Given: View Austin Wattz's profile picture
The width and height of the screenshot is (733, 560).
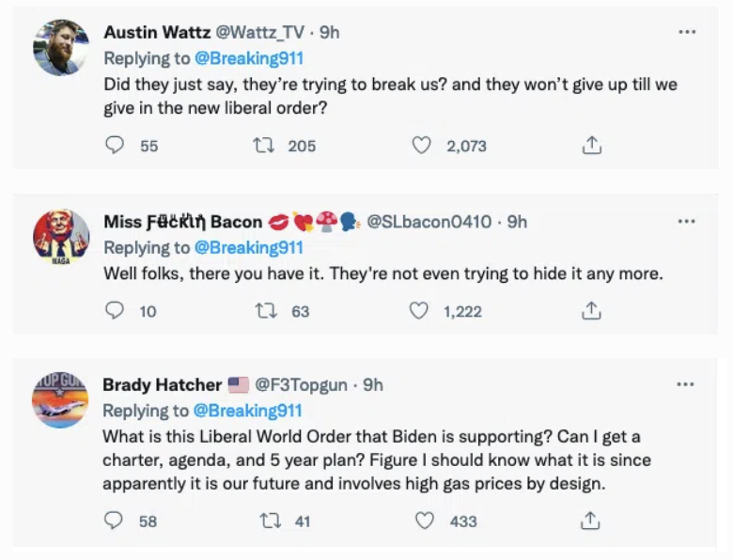Looking at the screenshot, I should [61, 47].
